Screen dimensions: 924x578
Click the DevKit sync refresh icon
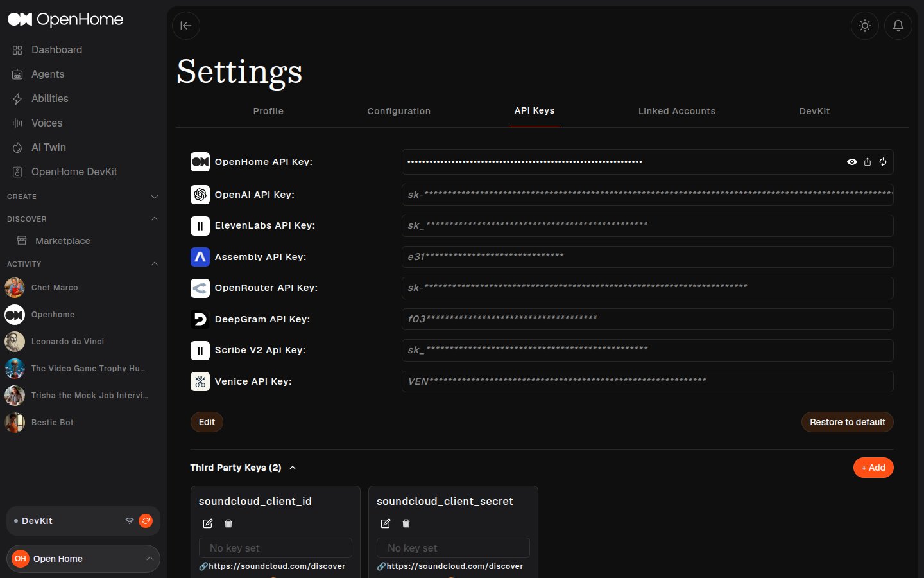[x=146, y=521]
